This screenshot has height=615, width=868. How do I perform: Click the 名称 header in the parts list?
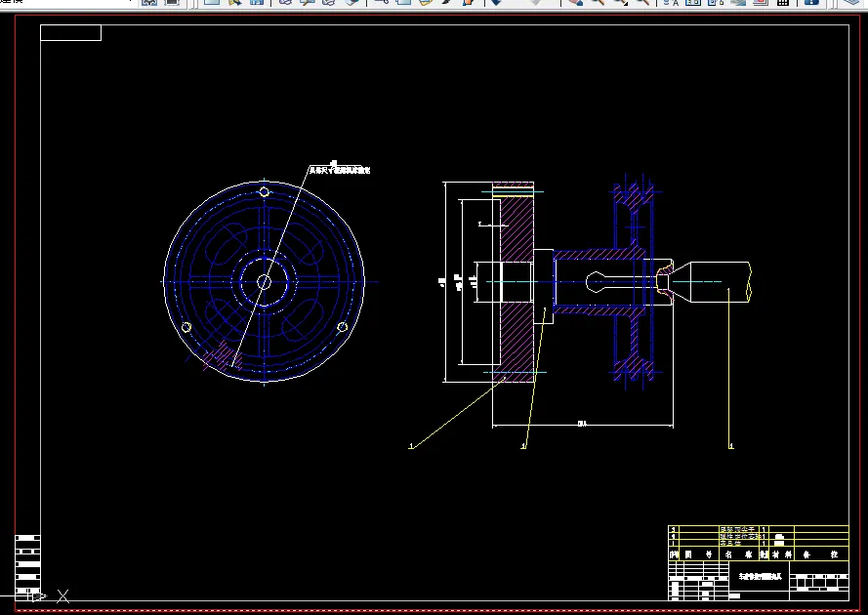coord(738,554)
